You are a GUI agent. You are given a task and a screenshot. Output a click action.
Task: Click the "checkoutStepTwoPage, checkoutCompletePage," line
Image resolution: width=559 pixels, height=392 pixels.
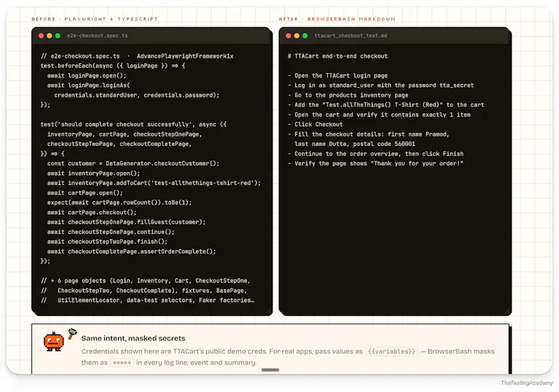pos(119,144)
